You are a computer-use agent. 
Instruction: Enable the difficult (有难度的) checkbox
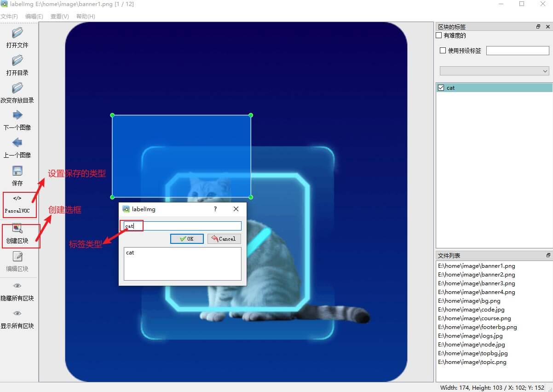(x=439, y=35)
